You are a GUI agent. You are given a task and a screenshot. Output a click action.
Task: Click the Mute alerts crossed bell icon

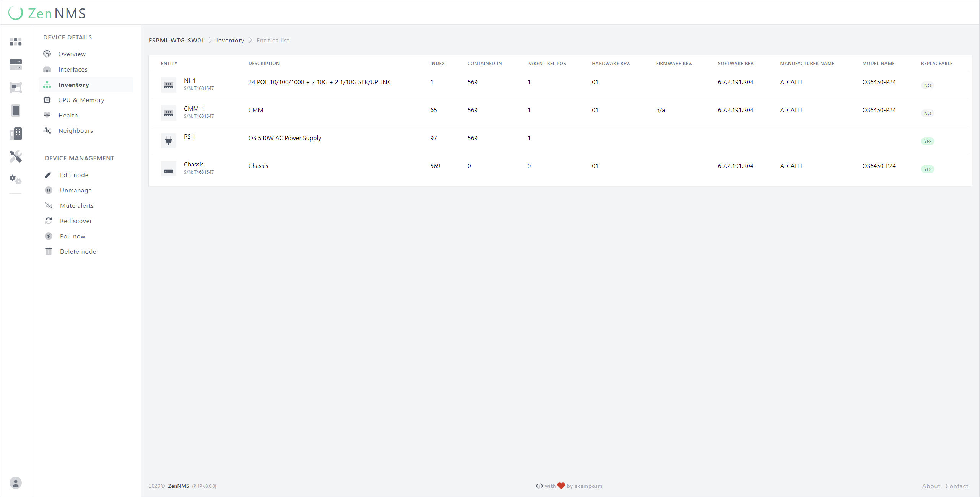(x=49, y=205)
